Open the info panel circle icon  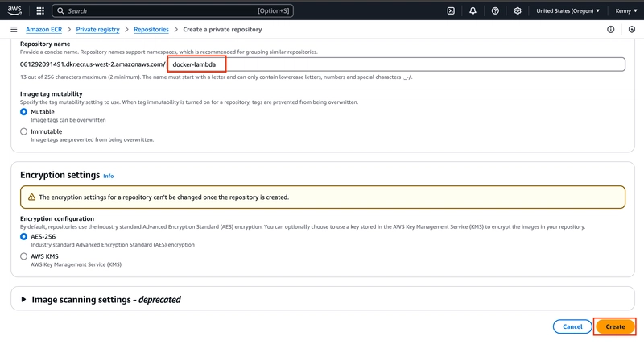coord(610,29)
